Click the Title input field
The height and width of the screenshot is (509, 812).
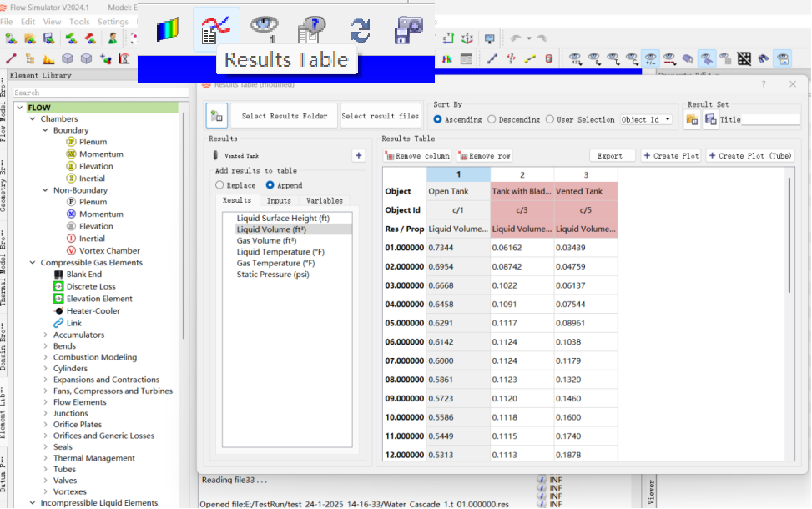coord(770,119)
